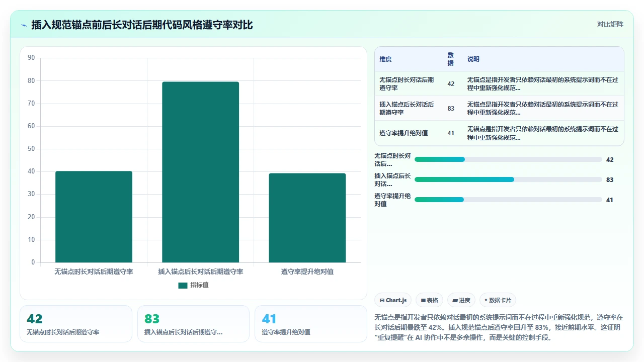The width and height of the screenshot is (644, 362).
Task: Select the 进度 tag chip
Action: (x=461, y=300)
